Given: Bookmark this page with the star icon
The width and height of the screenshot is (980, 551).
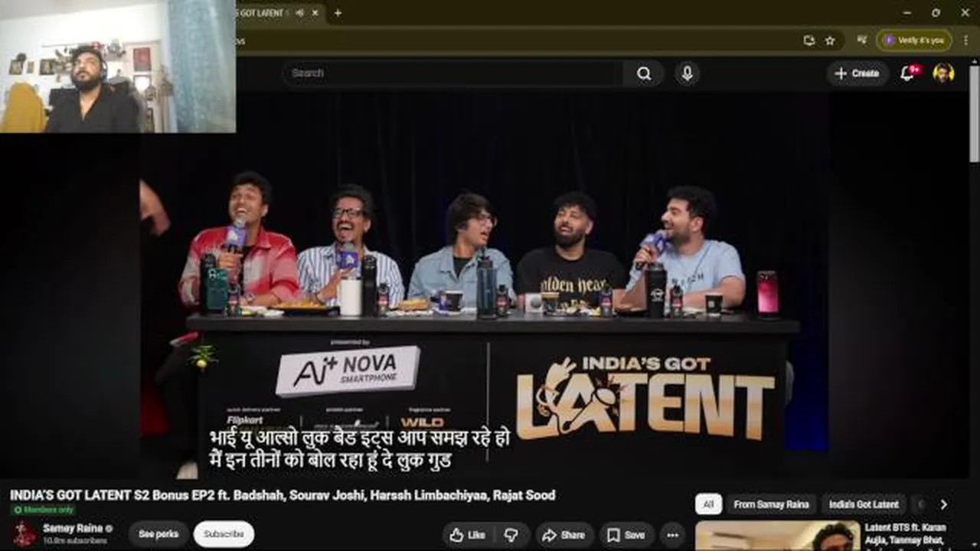Looking at the screenshot, I should tap(830, 41).
